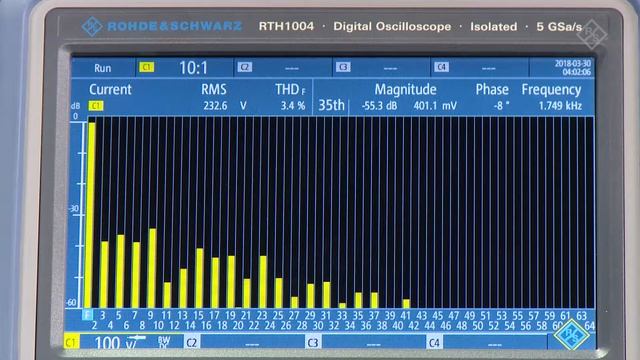This screenshot has width=640, height=360.
Task: Select the 35th harmonic indicator
Action: click(331, 105)
